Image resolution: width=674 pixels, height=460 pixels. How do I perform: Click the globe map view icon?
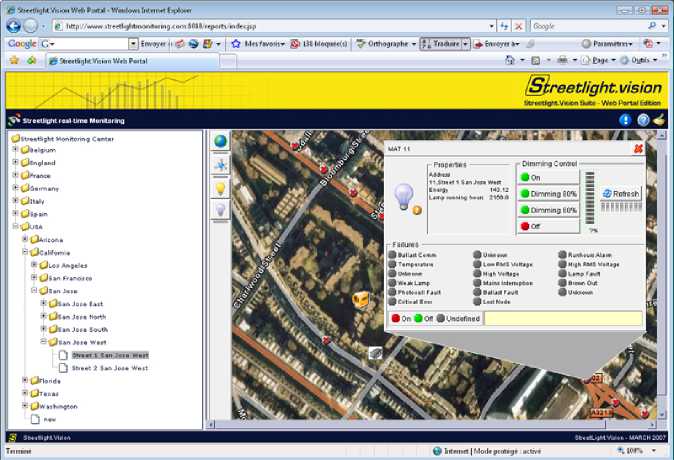(x=220, y=142)
